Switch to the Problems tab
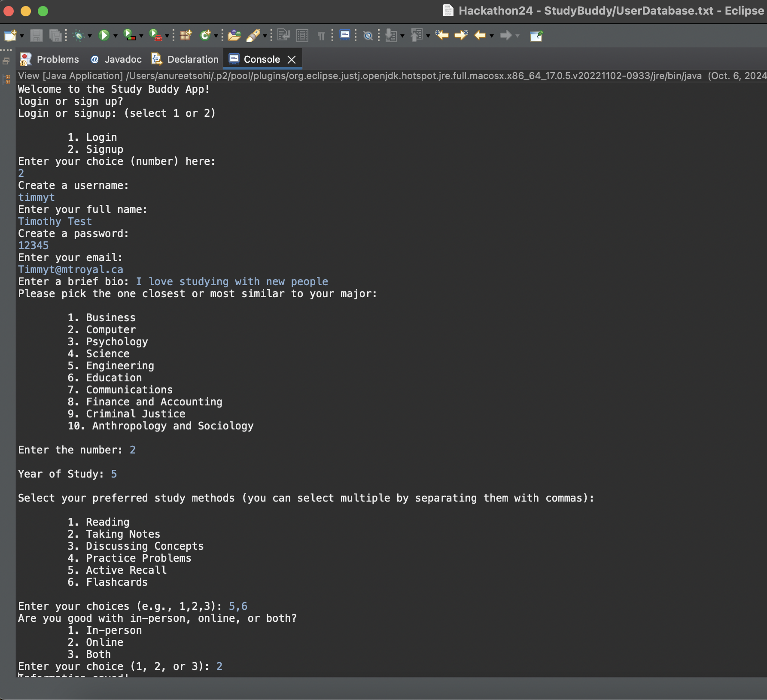The image size is (767, 700). (49, 59)
